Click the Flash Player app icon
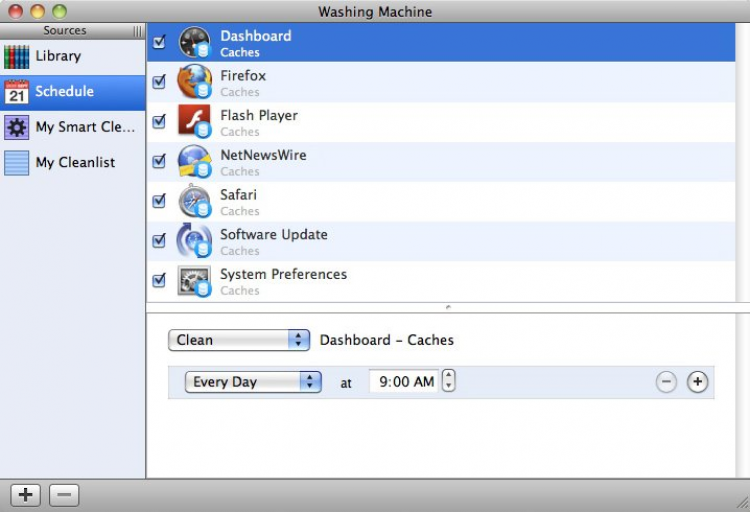The height and width of the screenshot is (512, 750). (194, 122)
